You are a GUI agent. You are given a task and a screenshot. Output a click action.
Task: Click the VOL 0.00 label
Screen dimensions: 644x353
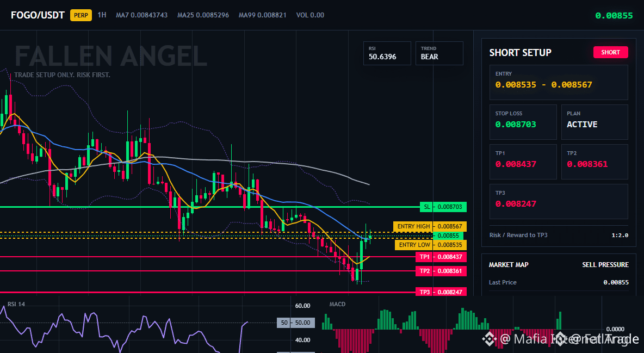point(310,15)
